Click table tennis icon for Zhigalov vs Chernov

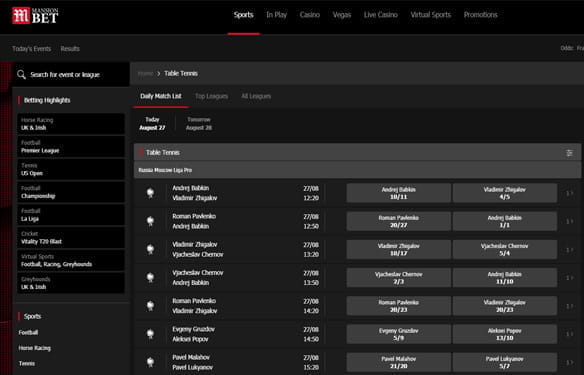[x=150, y=249]
